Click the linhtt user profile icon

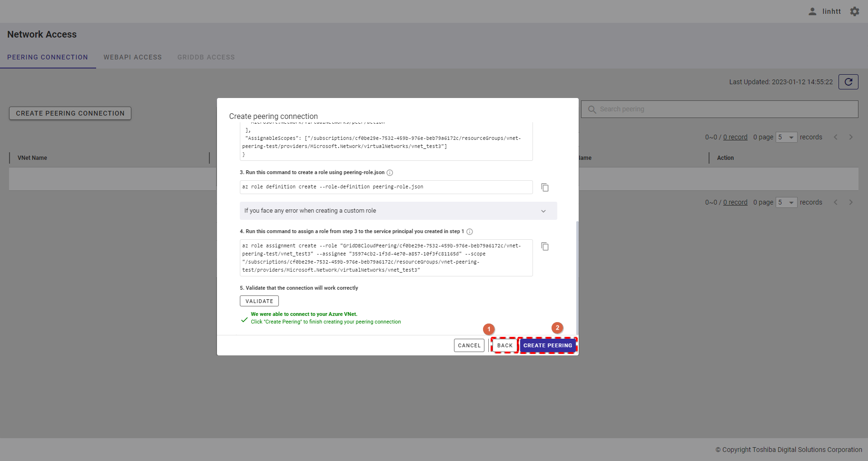(x=812, y=11)
